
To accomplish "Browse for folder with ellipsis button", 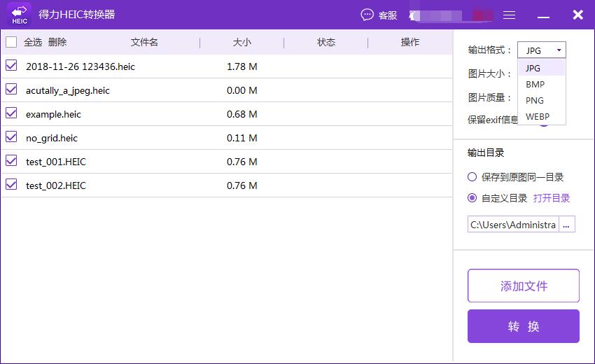I will (x=566, y=225).
